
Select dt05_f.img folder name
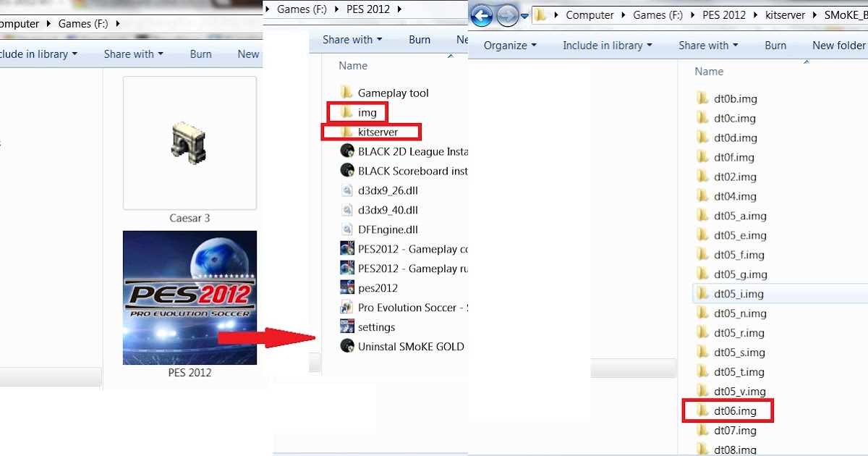coord(739,255)
